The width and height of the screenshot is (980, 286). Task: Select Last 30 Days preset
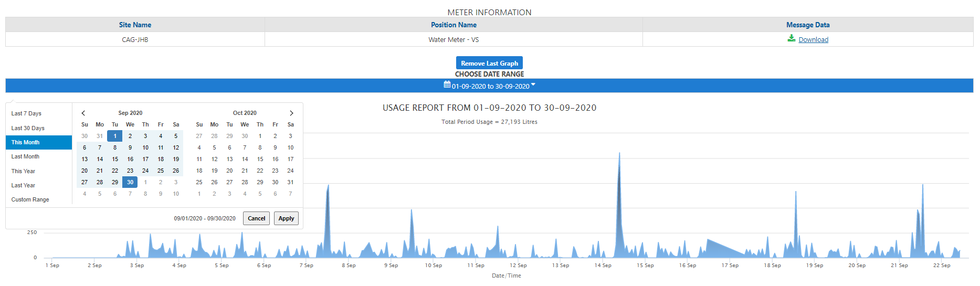28,128
